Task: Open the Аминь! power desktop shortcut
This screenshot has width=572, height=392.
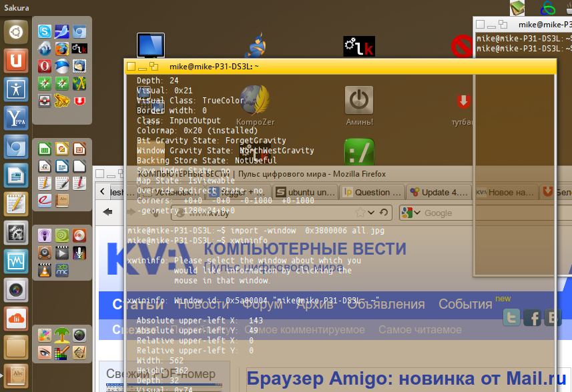Action: pos(359,105)
